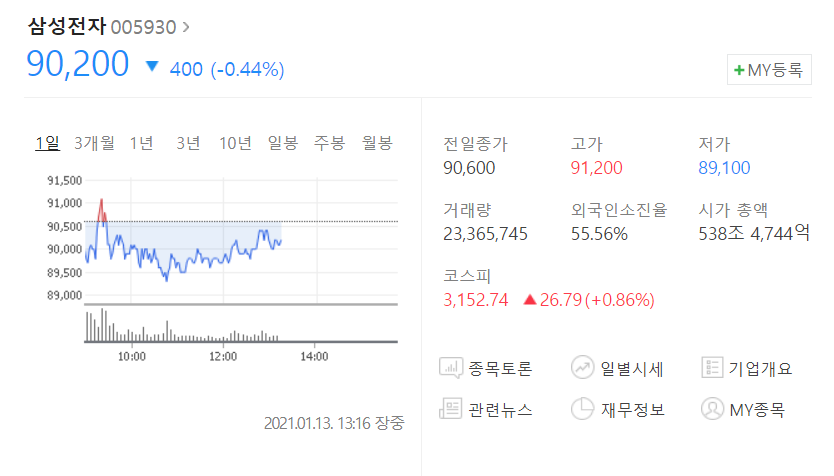
Task: Select the 일봉 daily candle tab
Action: tap(282, 143)
